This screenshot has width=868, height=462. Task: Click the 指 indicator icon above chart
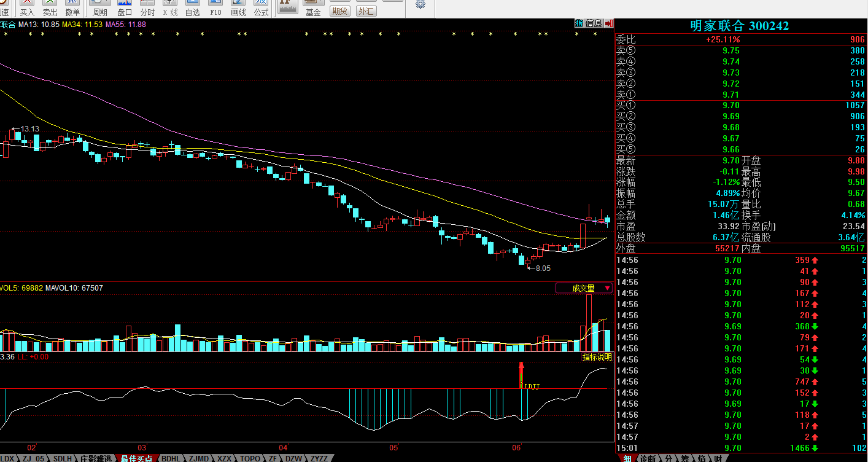579,23
